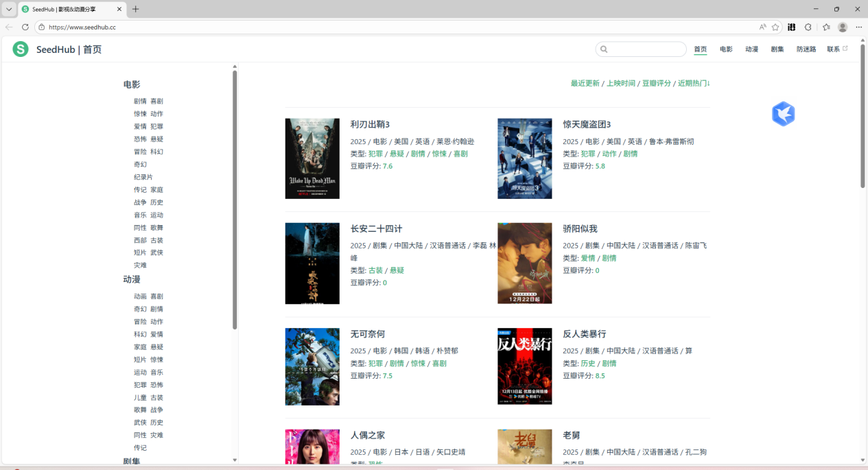The image size is (868, 470).
Task: Click the floating blue bird icon
Action: coord(783,114)
